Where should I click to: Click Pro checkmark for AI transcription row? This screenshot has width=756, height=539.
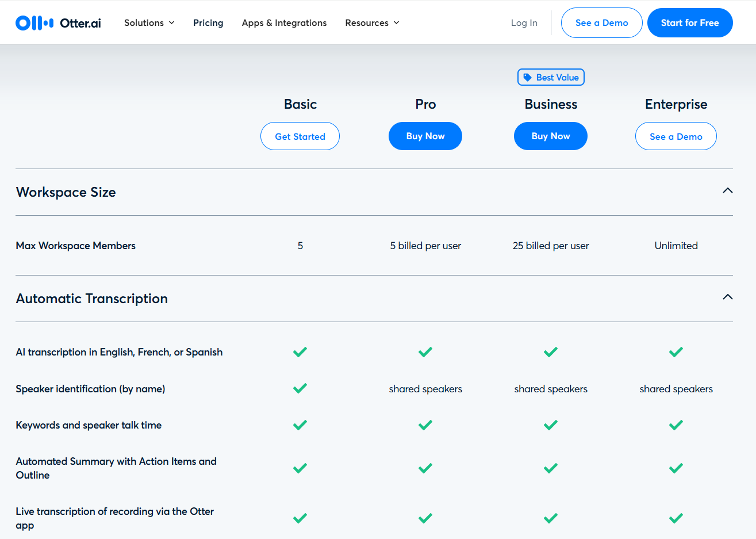tap(425, 352)
